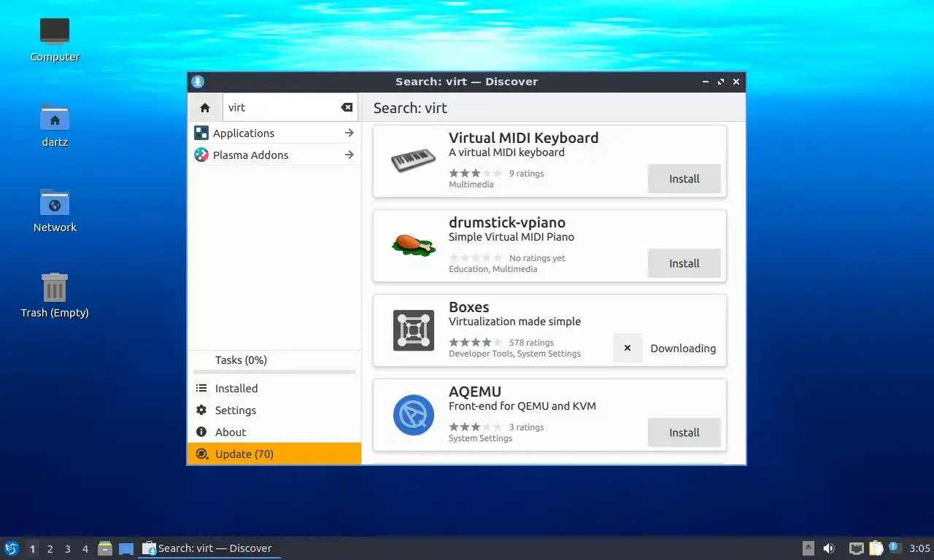Click 'Virtualization made simple' description
The width and height of the screenshot is (934, 560).
tap(514, 322)
